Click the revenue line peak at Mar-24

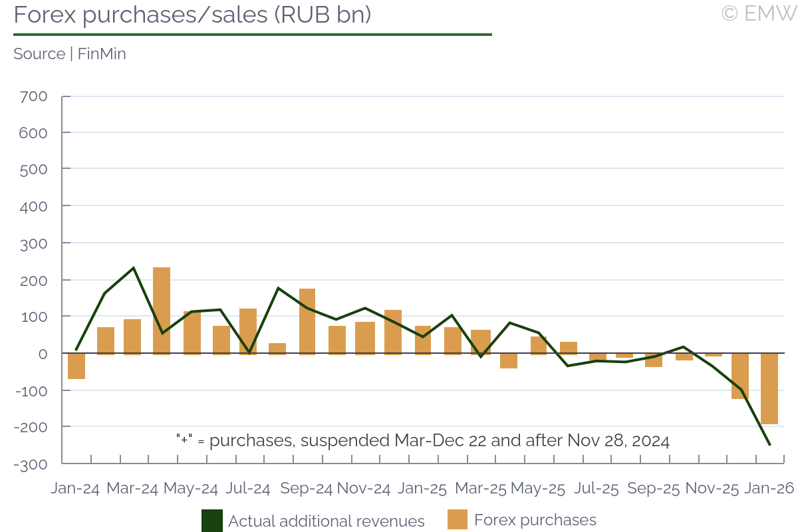click(x=134, y=268)
